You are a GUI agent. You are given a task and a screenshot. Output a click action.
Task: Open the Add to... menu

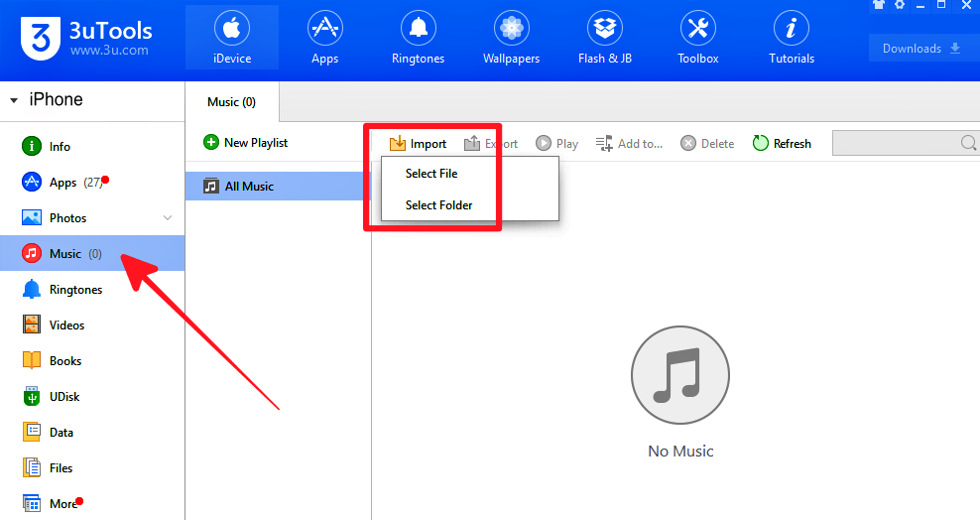pos(629,144)
